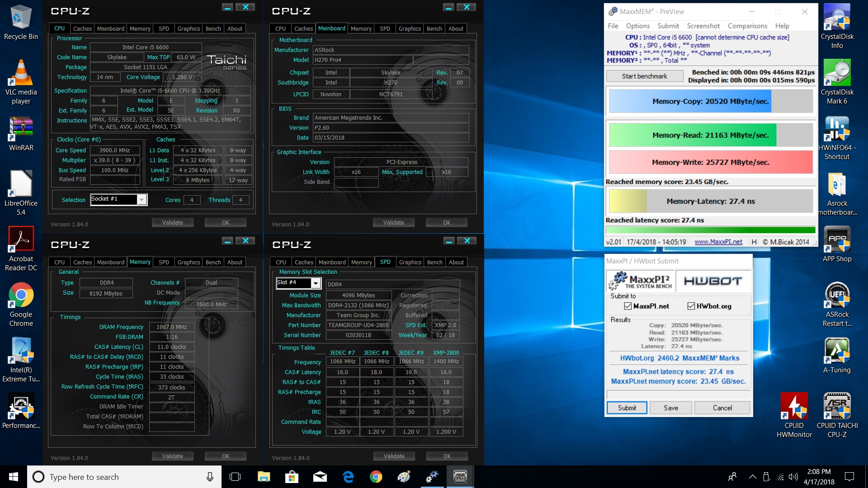Click H button in MaxxMEM status bar

point(754,242)
